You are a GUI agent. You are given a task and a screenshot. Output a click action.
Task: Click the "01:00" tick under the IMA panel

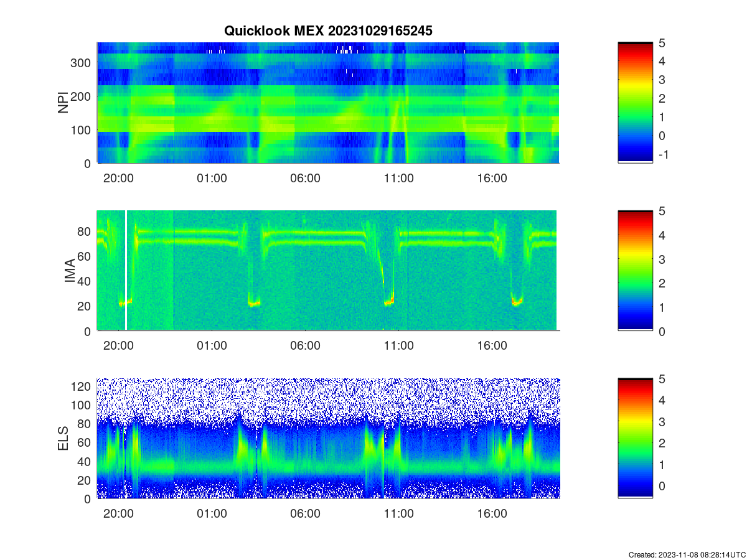coord(212,346)
